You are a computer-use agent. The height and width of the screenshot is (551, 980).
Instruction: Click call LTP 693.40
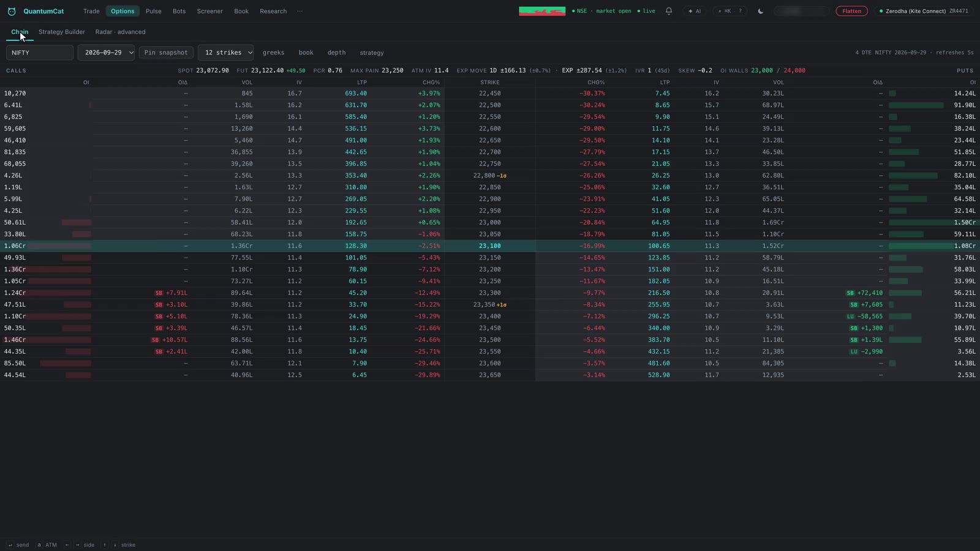coord(356,94)
